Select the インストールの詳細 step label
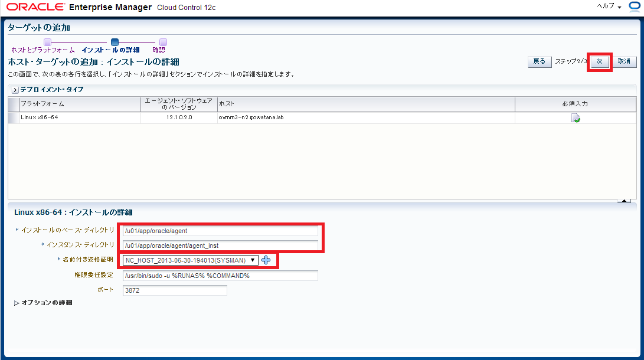644x360 pixels. coord(110,50)
